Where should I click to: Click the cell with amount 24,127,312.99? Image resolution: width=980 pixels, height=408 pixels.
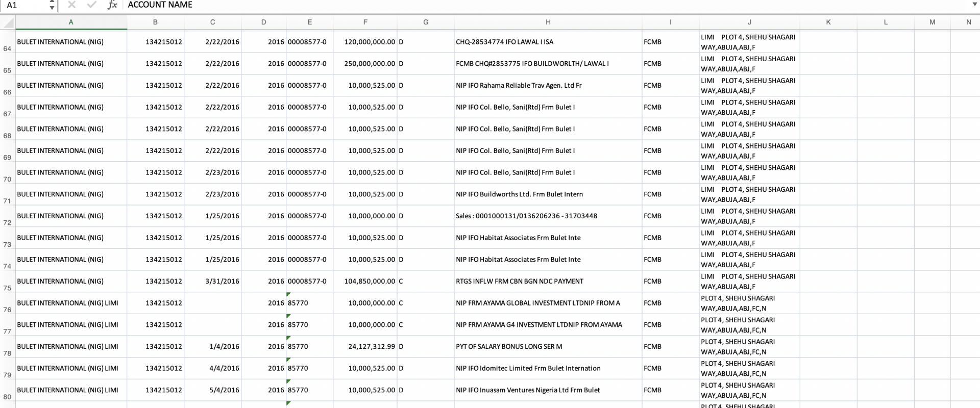(x=365, y=346)
